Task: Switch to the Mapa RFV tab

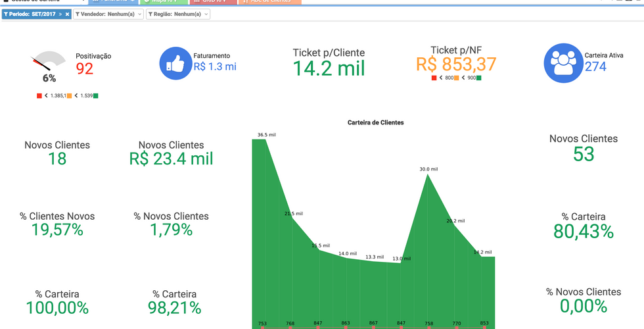Action: (164, 1)
